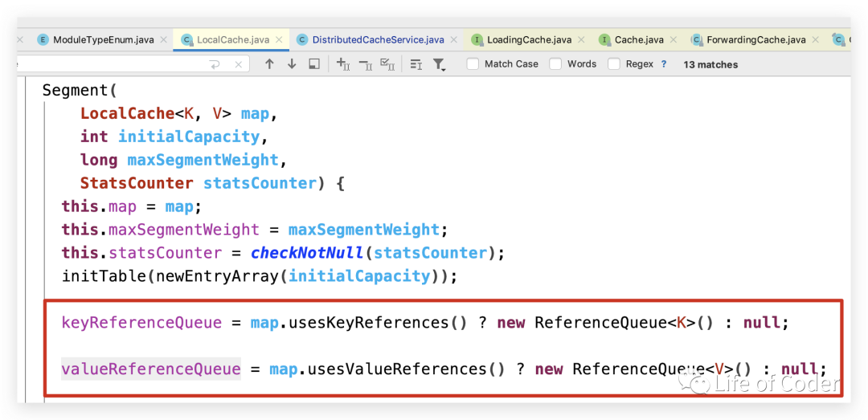Open the LoadingCache.java tab
This screenshot has width=868, height=420.
tap(529, 40)
